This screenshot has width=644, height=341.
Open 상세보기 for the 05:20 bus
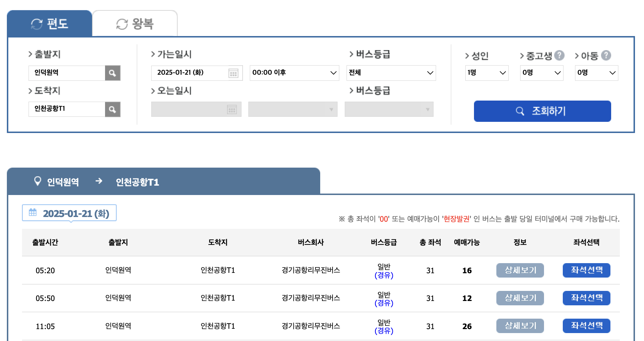520,270
